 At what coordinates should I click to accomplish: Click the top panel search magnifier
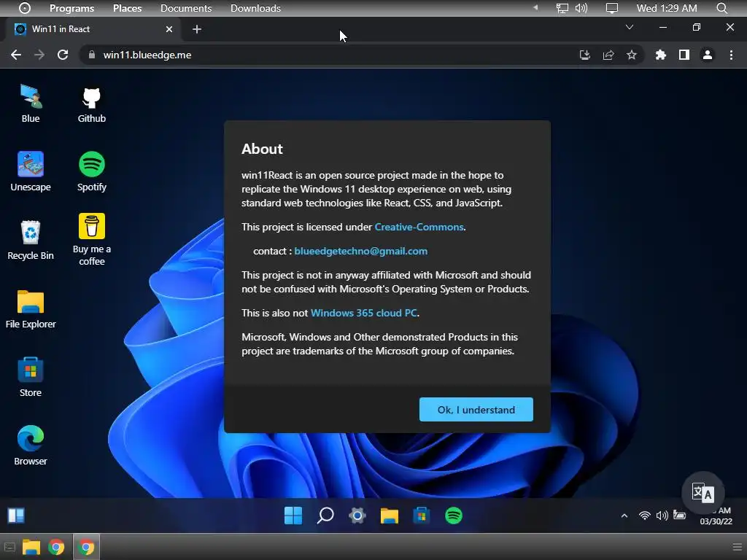721,8
